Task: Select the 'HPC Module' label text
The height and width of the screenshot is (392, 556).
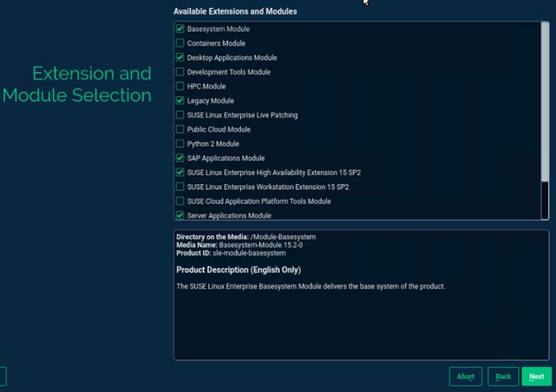Action: point(207,87)
